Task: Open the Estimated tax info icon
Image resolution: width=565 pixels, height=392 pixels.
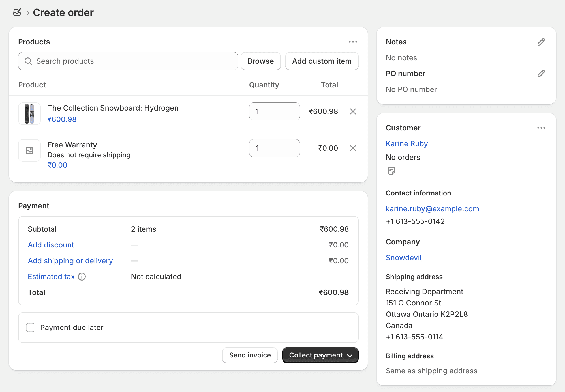Action: 82,277
